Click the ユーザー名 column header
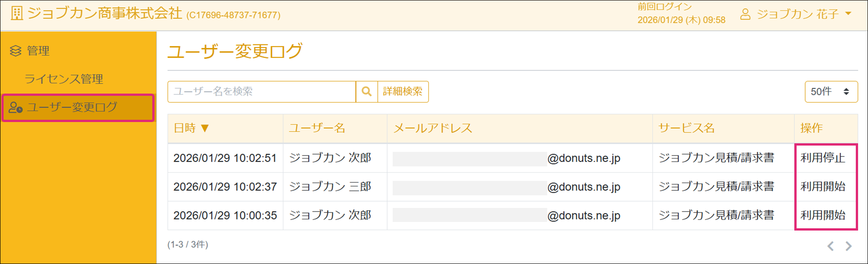 [317, 128]
